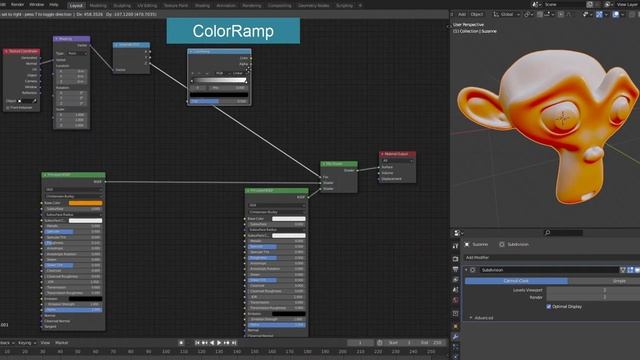
Task: Open the Object menu in viewport header
Action: pyautogui.click(x=476, y=14)
